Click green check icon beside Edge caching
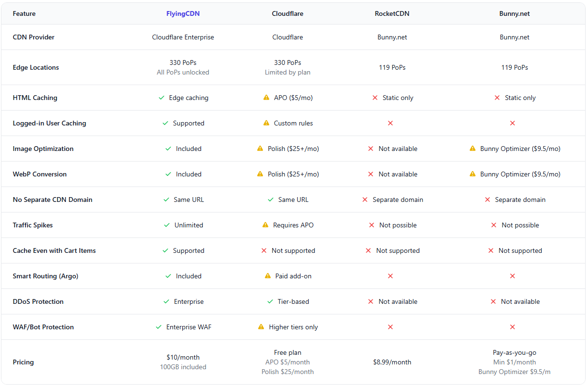Screen dimensions: 588x387 click(x=162, y=98)
